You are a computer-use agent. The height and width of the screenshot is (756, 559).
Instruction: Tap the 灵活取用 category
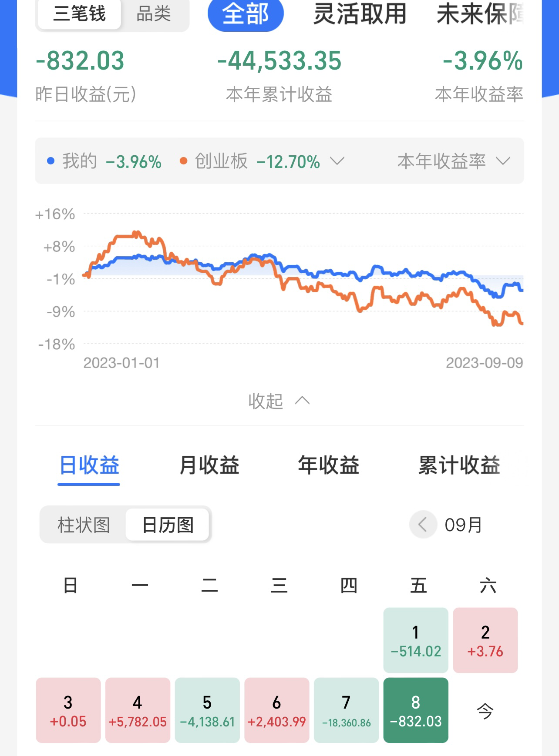(360, 14)
